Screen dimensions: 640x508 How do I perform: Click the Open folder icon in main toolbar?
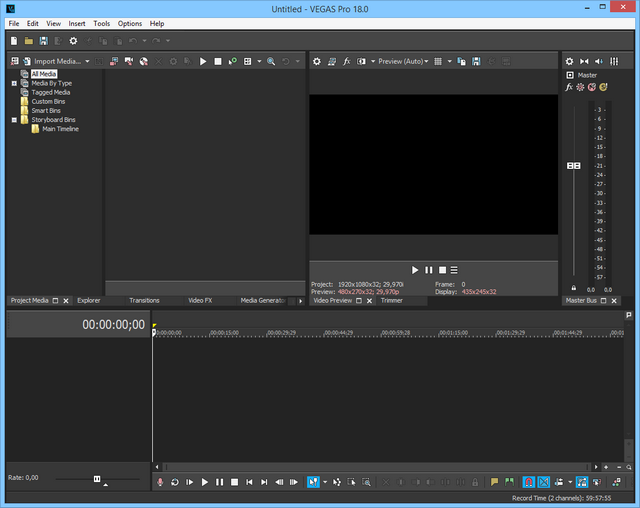tap(29, 41)
